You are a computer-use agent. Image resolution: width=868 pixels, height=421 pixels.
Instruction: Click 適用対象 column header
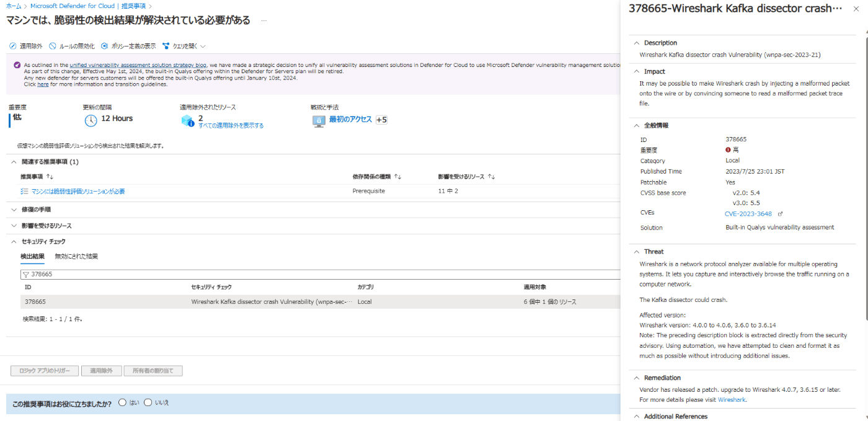536,287
